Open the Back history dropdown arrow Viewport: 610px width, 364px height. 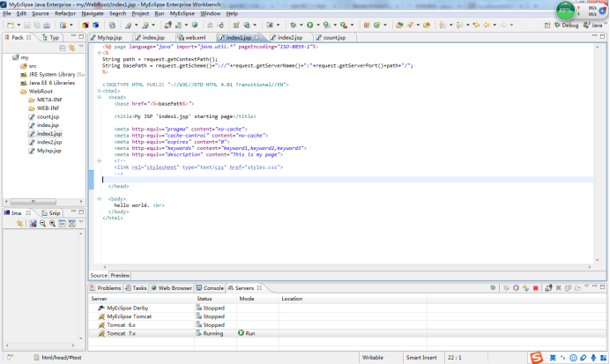click(495, 26)
